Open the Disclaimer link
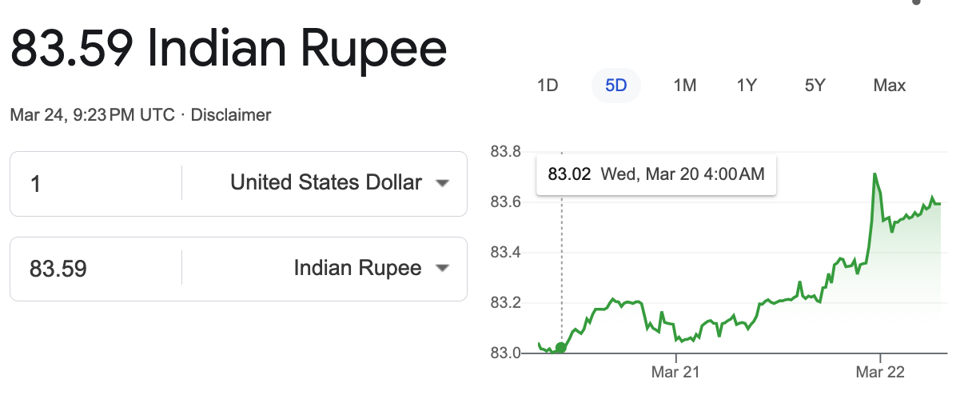The image size is (980, 395). click(231, 115)
